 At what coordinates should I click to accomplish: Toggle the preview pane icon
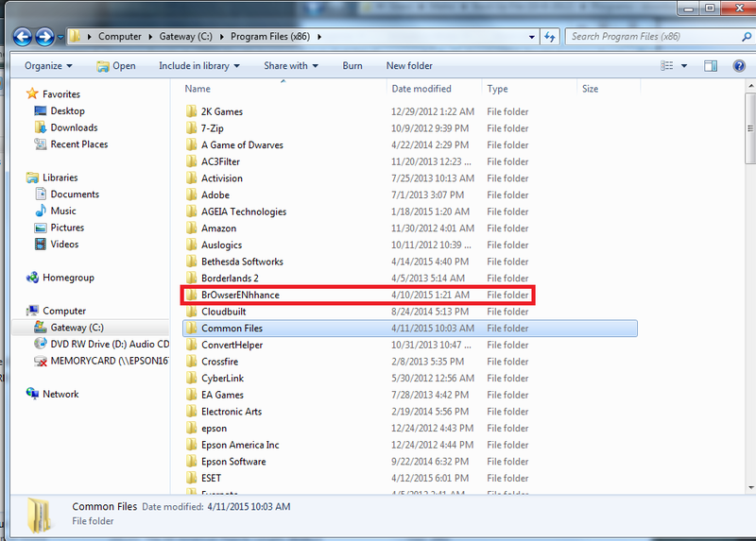[x=711, y=66]
